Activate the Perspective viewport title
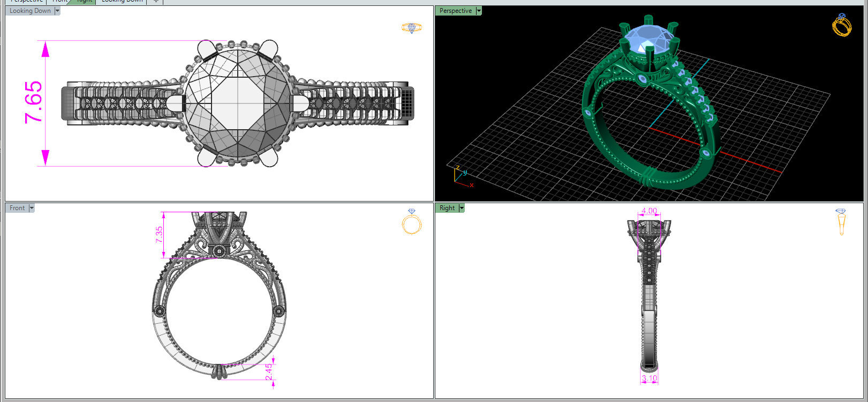 pyautogui.click(x=456, y=11)
